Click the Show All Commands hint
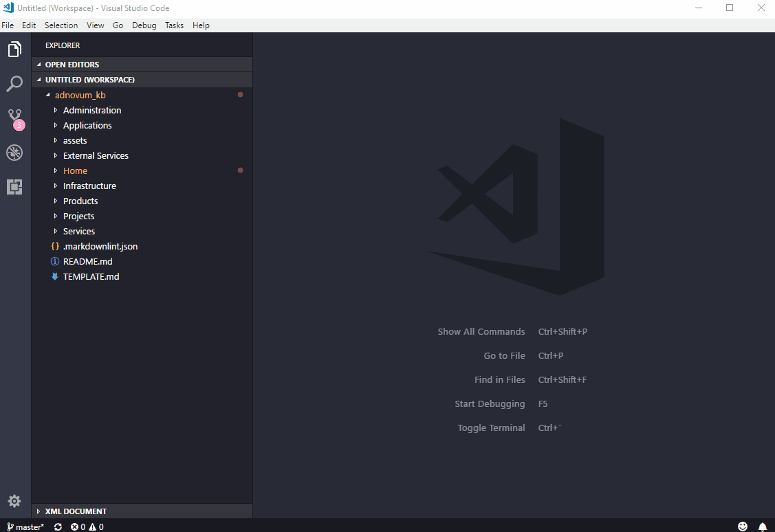Screen dimensions: 775x532 [x=481, y=331]
